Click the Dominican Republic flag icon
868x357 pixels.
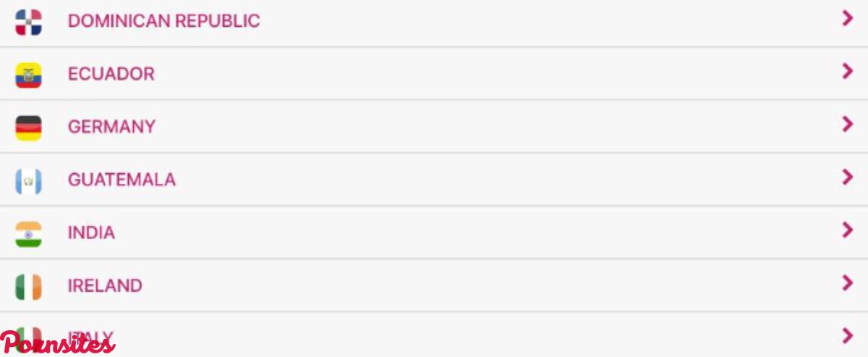pos(28,22)
